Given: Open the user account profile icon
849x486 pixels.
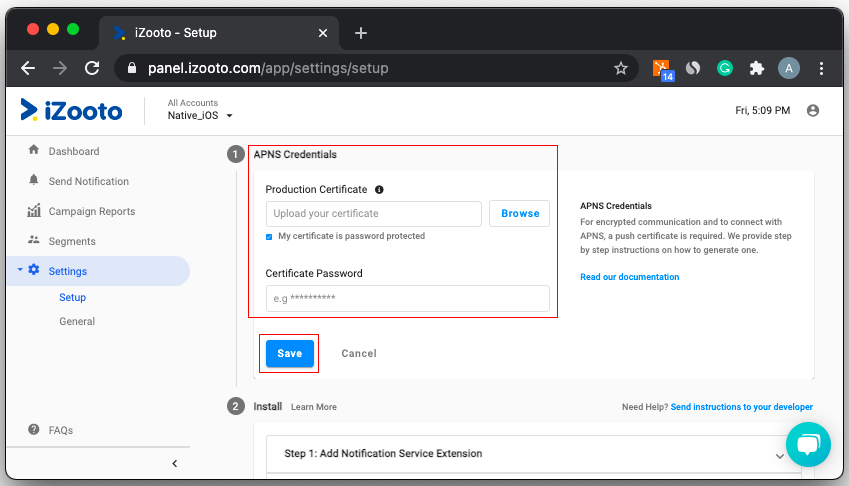Looking at the screenshot, I should (813, 110).
